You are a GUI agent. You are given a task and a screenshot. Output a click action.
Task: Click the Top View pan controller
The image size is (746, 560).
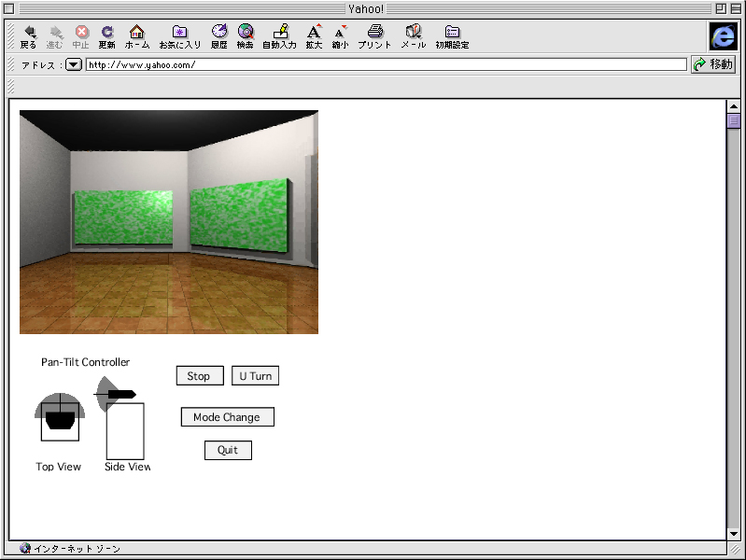tap(60, 417)
